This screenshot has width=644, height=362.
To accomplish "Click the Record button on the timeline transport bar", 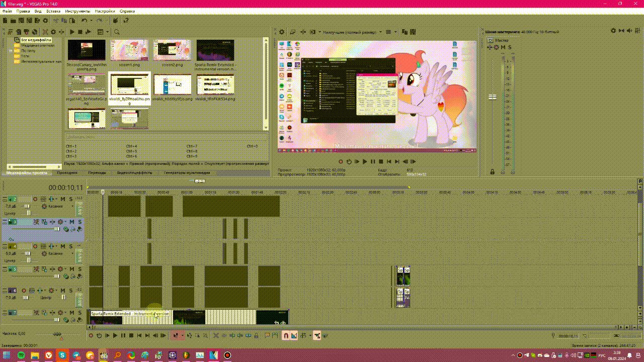I will pos(91,335).
